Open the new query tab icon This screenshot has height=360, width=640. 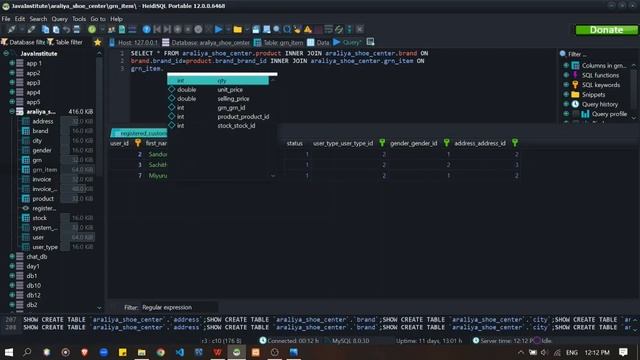coord(370,42)
